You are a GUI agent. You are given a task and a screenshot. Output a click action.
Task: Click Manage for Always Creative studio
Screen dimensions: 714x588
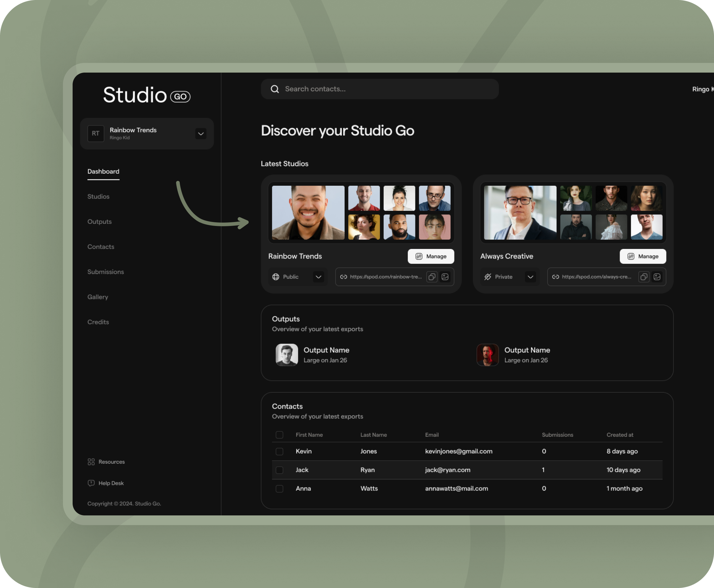coord(643,256)
